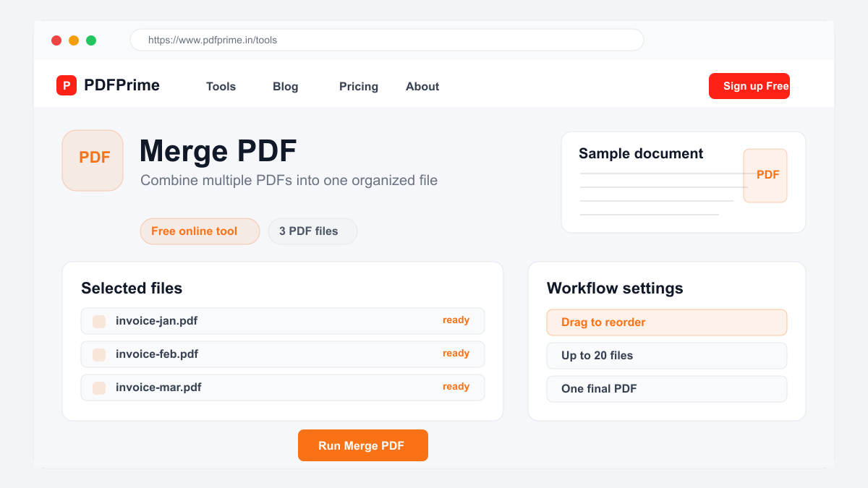This screenshot has width=868, height=488.
Task: Click the PDFPrime red logo icon
Action: click(67, 85)
